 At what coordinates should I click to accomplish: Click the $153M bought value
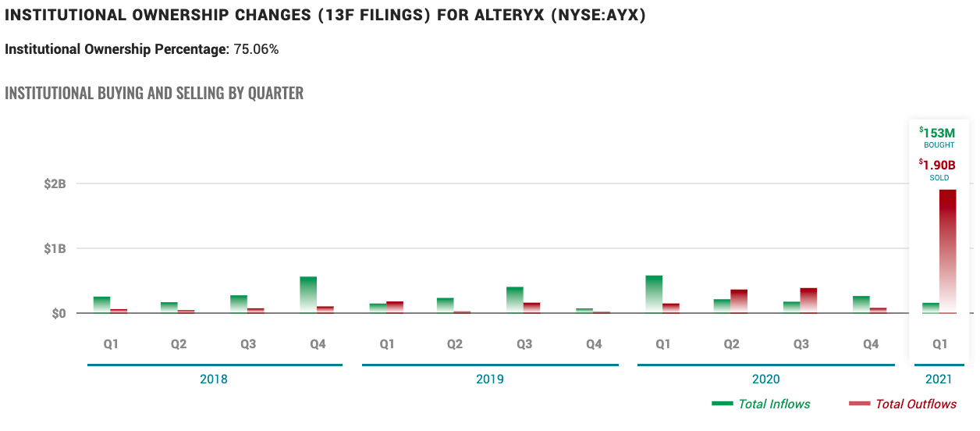point(939,133)
